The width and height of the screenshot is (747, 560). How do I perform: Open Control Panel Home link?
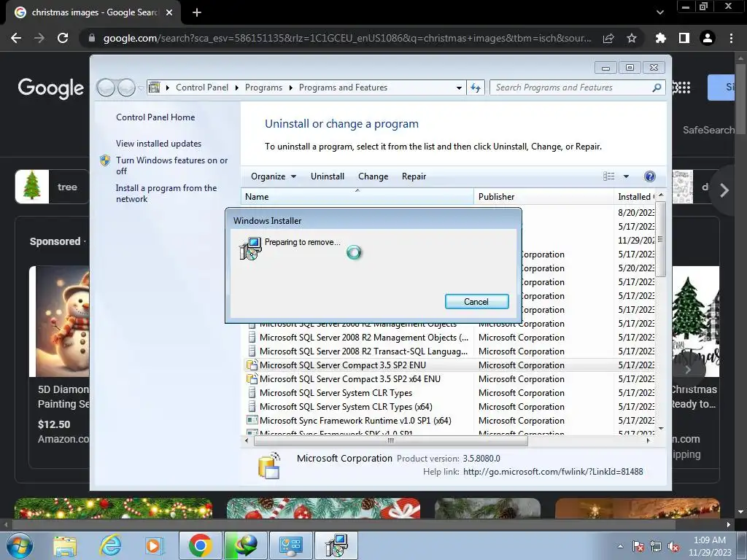155,117
